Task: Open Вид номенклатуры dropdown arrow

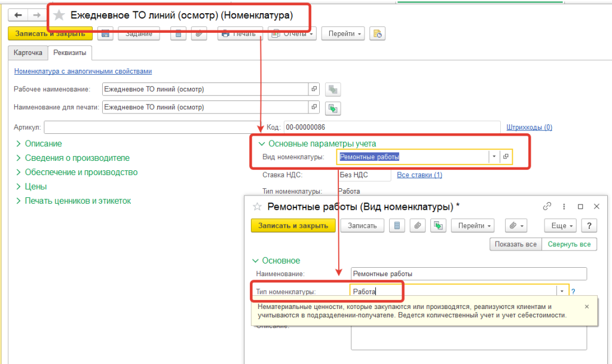Action: pyautogui.click(x=494, y=157)
